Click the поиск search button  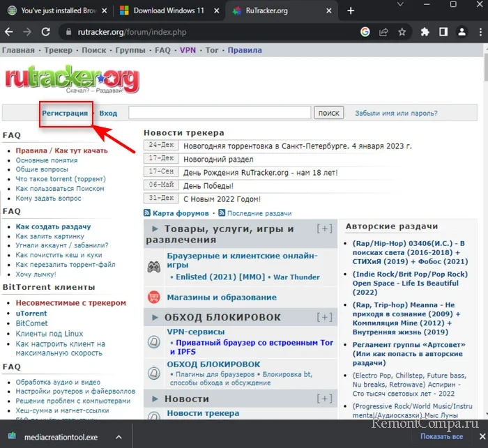click(328, 113)
